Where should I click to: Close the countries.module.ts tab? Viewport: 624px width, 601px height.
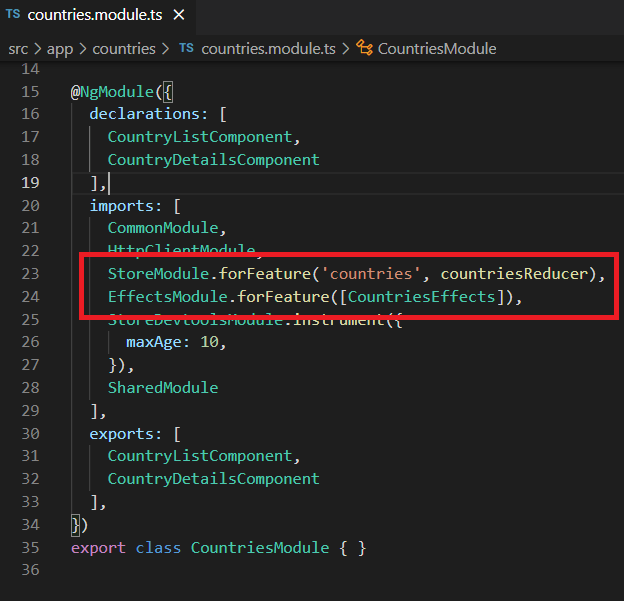tap(179, 16)
